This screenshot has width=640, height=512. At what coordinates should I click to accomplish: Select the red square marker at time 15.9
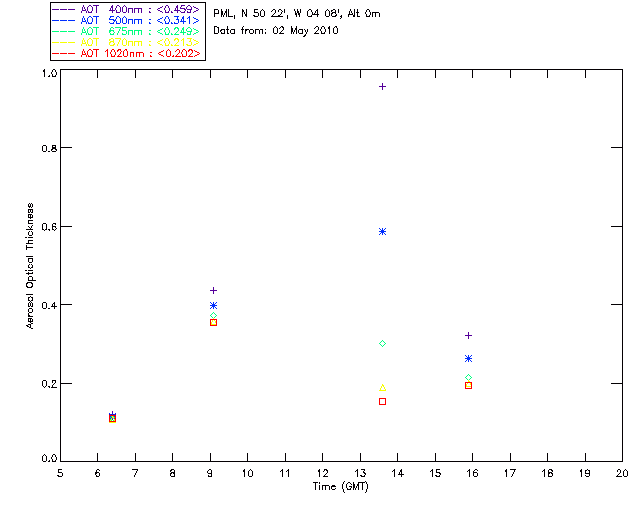point(469,385)
